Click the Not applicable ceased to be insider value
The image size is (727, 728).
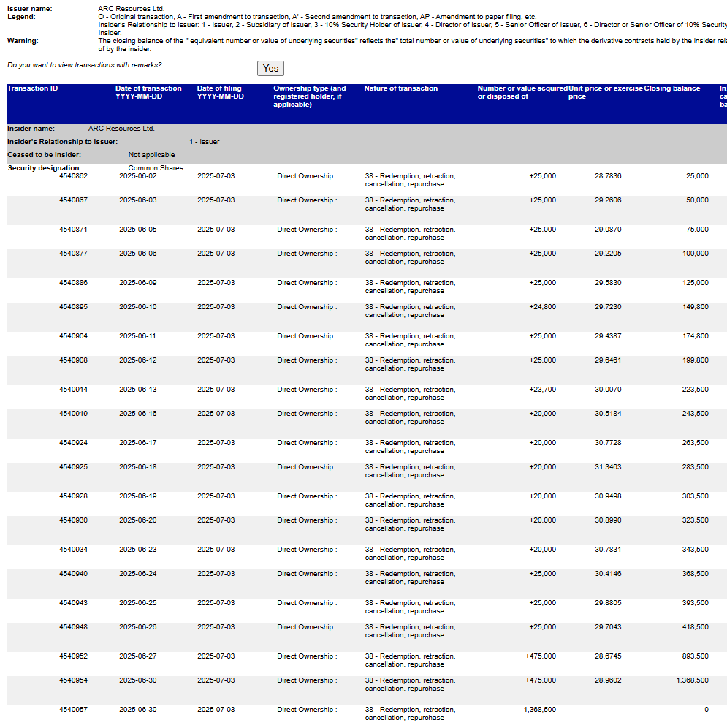(151, 154)
